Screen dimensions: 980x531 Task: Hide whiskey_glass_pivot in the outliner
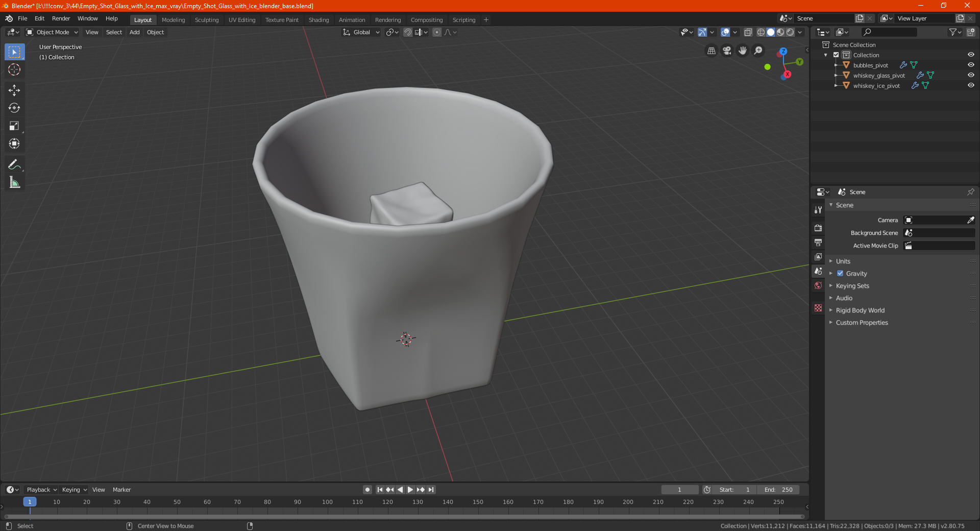tap(971, 75)
